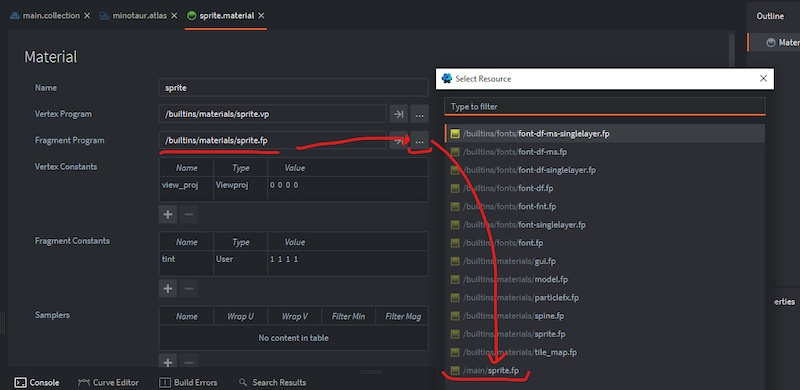Focus the Type to filter search field
The image size is (800, 390).
coord(605,107)
